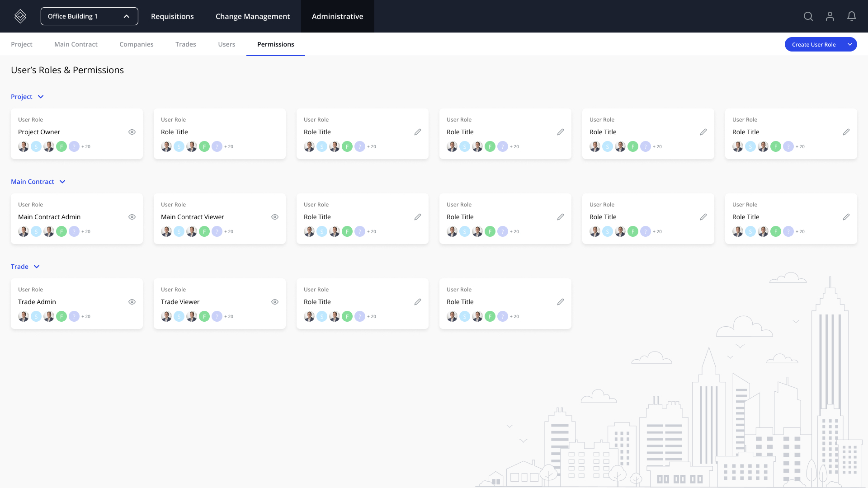The image size is (868, 488).
Task: Click a green avatar on Trade Admin card
Action: click(x=61, y=316)
